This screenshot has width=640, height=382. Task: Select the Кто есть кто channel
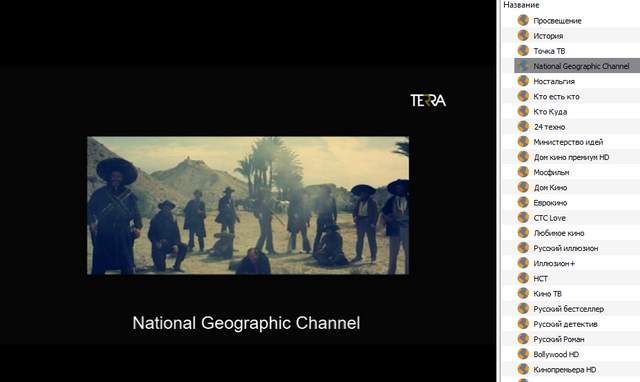click(x=556, y=97)
